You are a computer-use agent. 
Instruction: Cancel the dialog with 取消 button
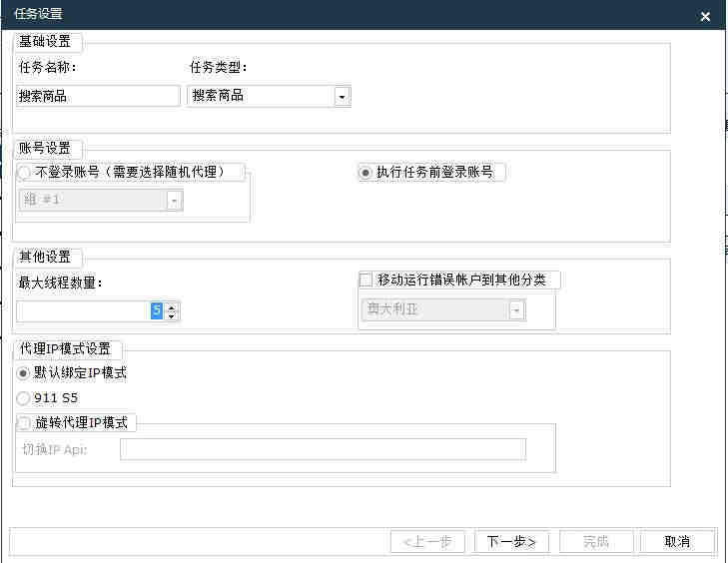tap(677, 541)
